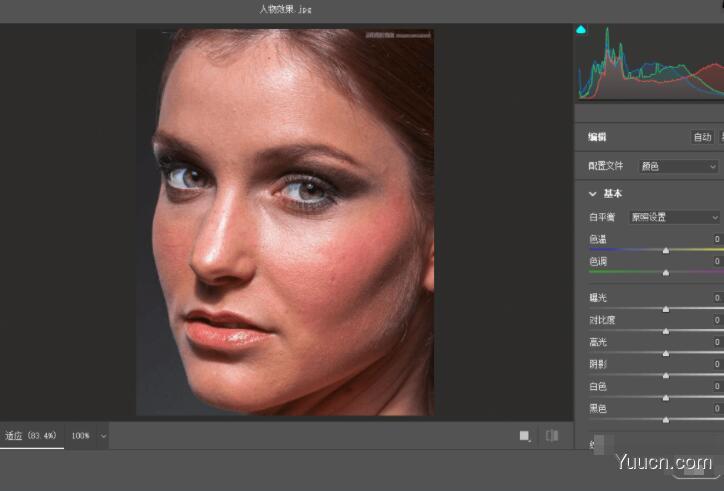Toggle the before/after split view icon
Image resolution: width=724 pixels, height=491 pixels.
[552, 436]
